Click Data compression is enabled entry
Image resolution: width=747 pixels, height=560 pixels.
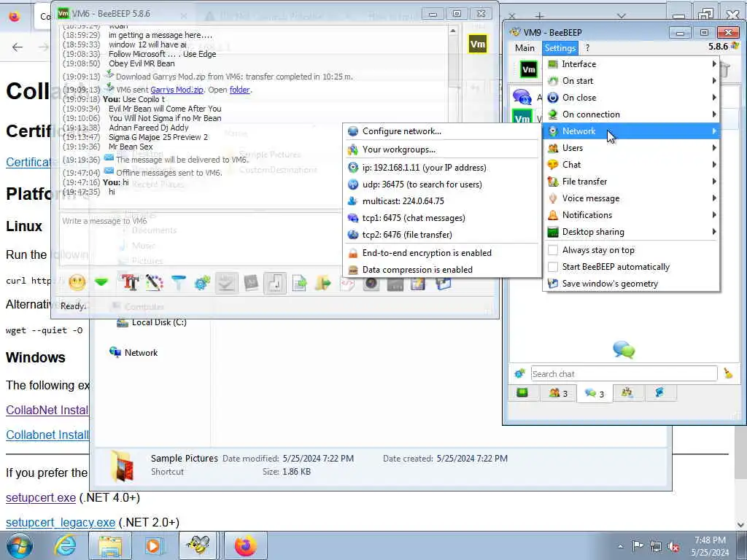[x=442, y=270]
